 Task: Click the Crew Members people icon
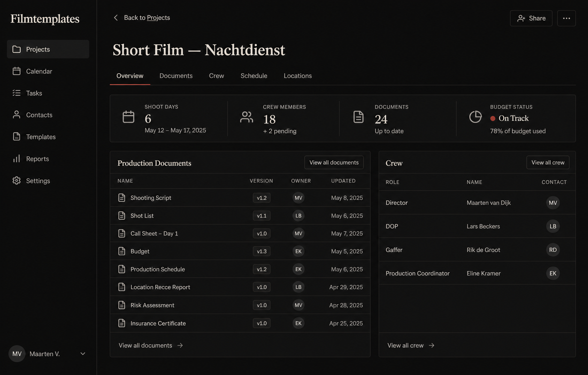[x=247, y=117]
